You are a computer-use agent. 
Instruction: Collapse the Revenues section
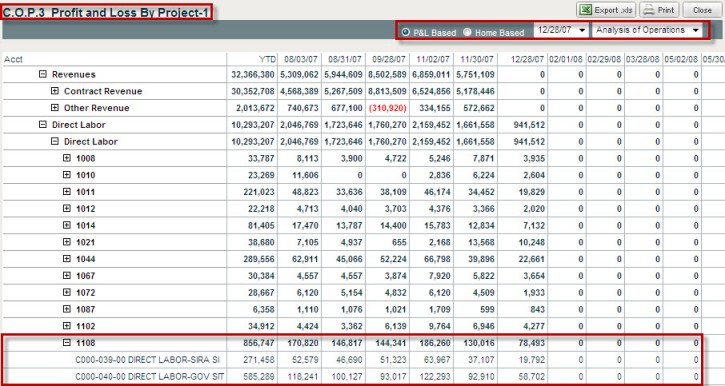point(43,74)
